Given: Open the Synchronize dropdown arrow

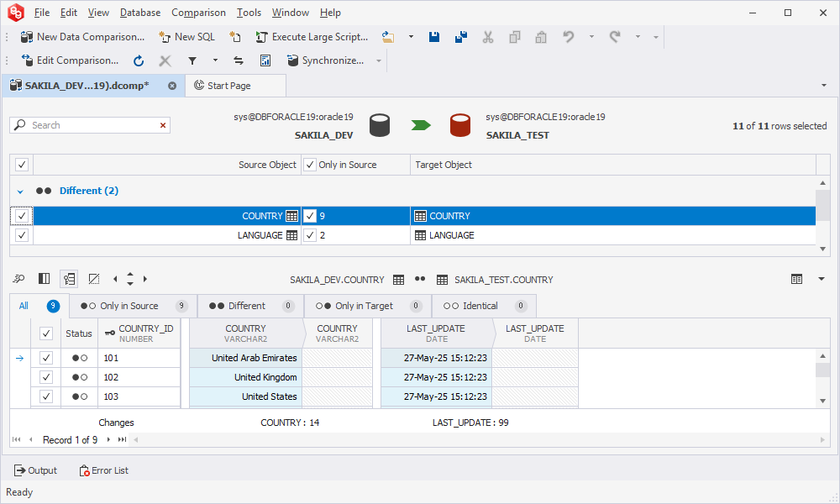Looking at the screenshot, I should [379, 60].
